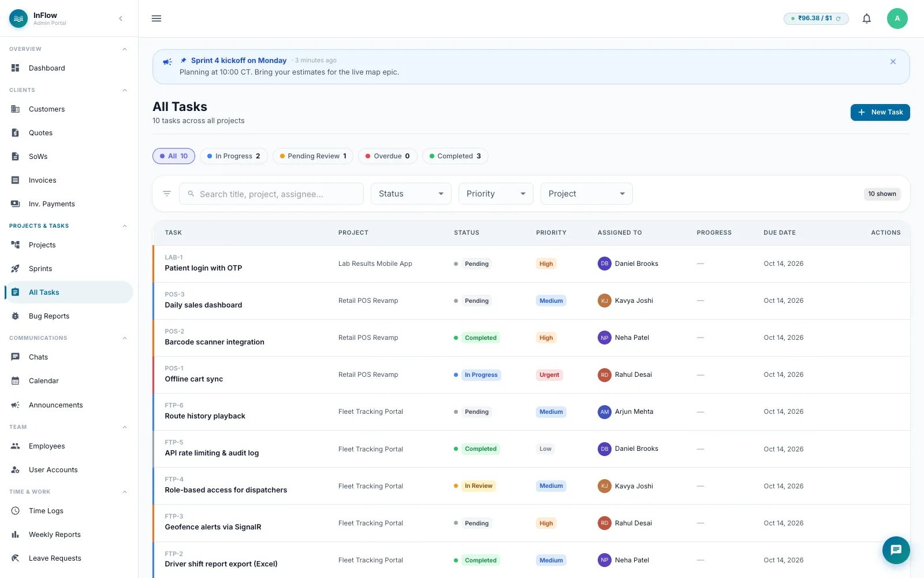Screen dimensions: 924x578
Task: Click the SoWs document icon
Action: tap(16, 157)
